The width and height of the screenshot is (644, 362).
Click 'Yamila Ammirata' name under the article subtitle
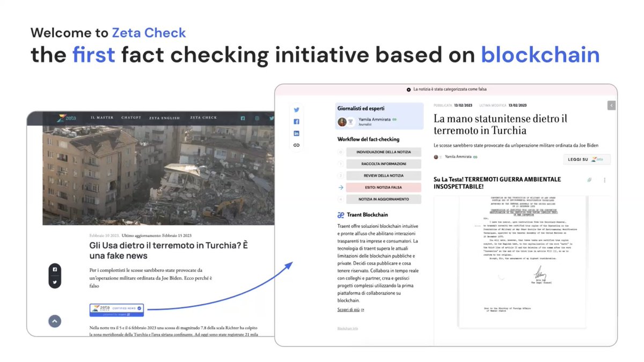pyautogui.click(x=458, y=157)
